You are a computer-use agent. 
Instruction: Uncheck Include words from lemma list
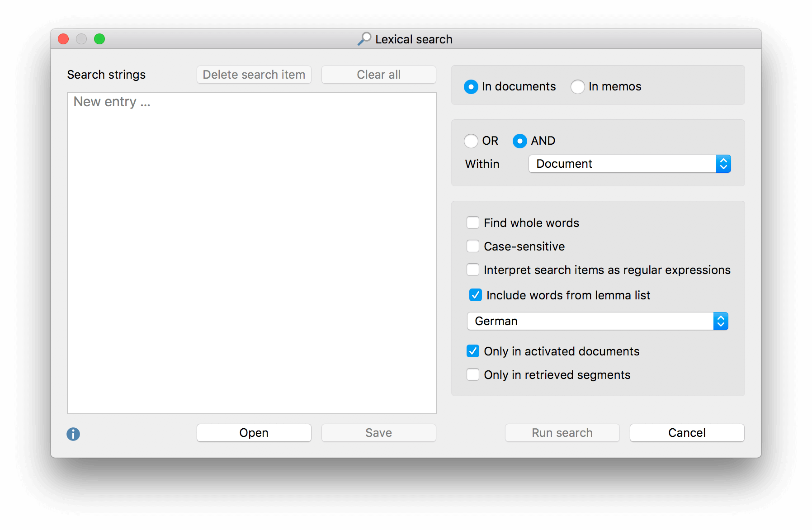(x=475, y=295)
